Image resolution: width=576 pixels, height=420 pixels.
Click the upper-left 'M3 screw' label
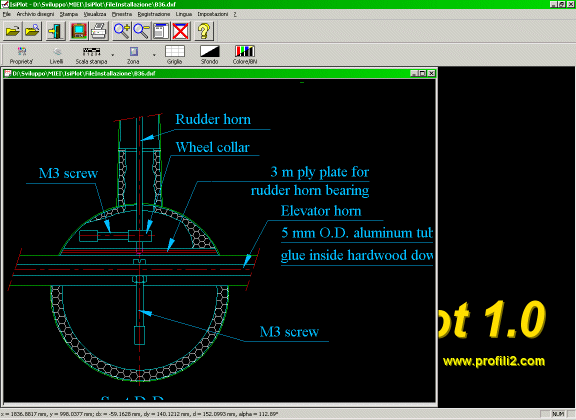point(68,173)
